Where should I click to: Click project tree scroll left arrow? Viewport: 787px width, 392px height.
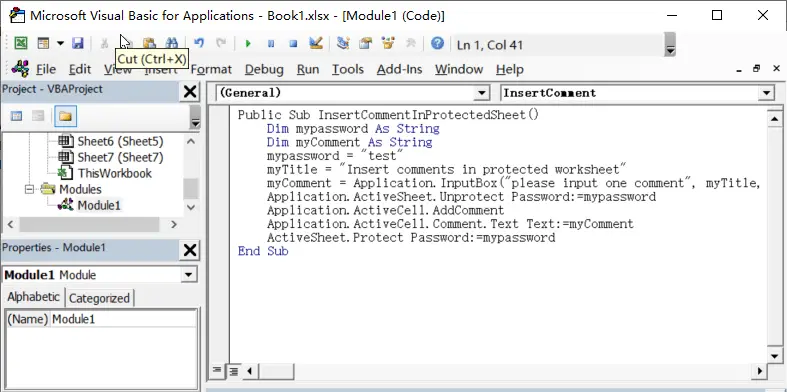[11, 224]
